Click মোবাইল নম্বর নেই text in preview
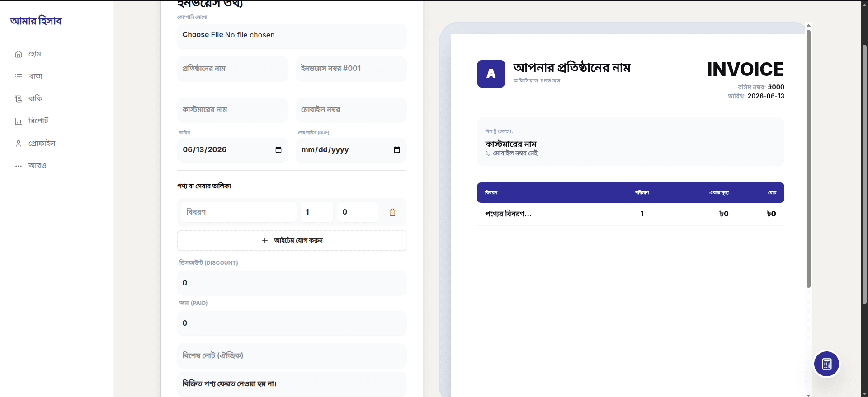This screenshot has width=868, height=397. pos(515,154)
